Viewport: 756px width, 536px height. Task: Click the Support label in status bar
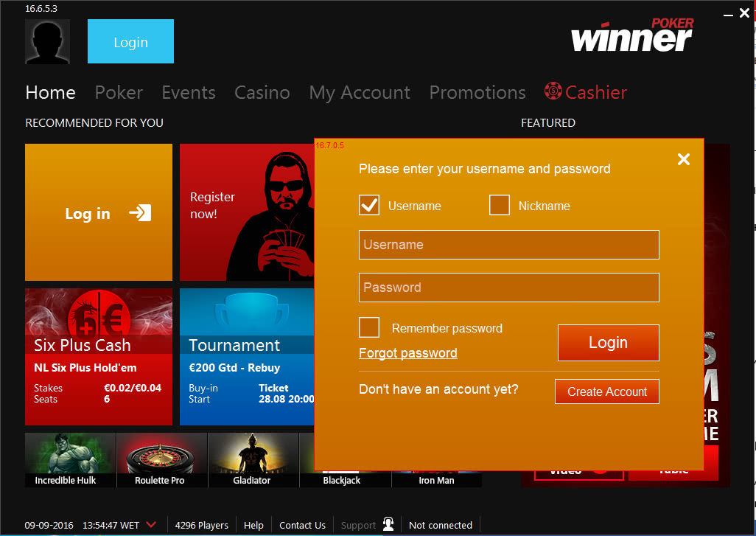click(358, 525)
